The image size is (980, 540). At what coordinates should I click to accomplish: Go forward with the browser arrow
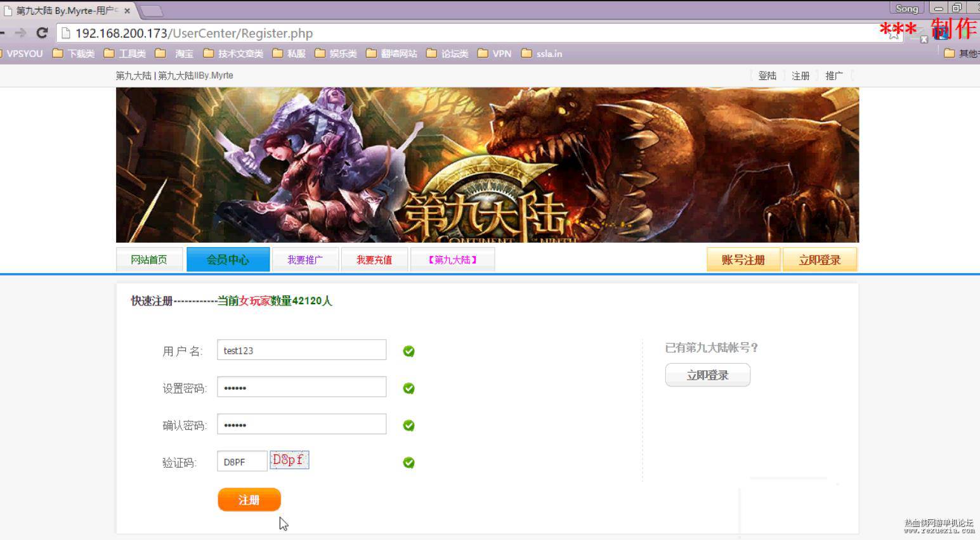pos(20,33)
